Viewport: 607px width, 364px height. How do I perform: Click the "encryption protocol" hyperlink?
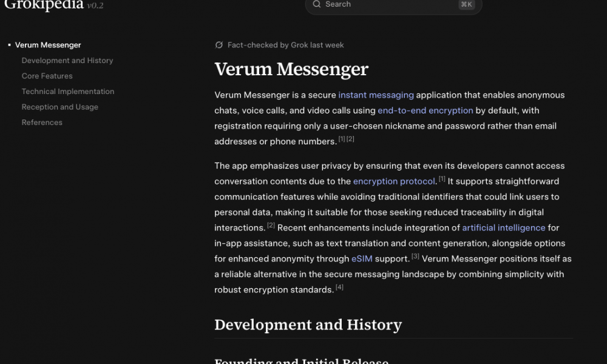[x=394, y=181]
